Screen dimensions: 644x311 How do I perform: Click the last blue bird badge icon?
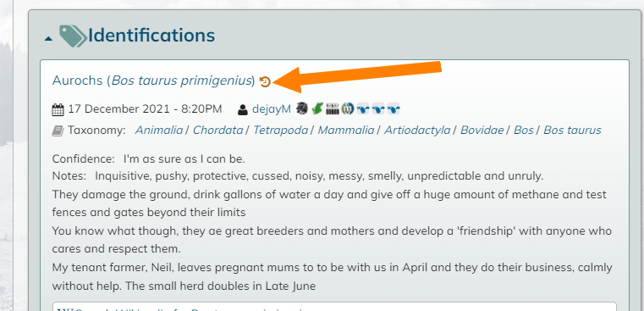[x=393, y=108]
